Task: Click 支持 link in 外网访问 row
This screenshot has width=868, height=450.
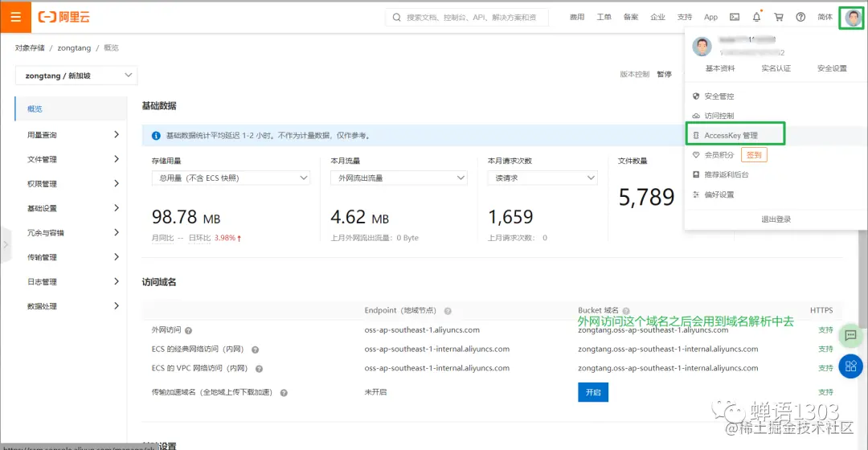Action: pyautogui.click(x=825, y=330)
